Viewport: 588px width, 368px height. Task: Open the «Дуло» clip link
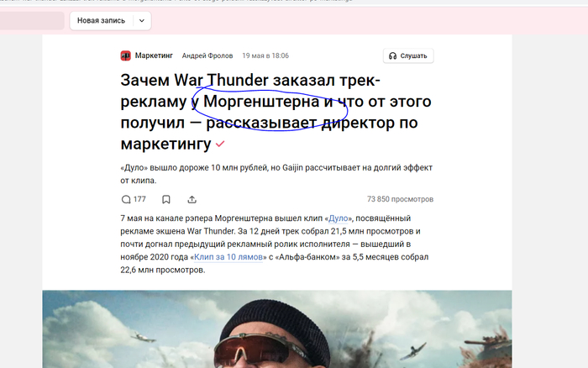[x=339, y=218]
